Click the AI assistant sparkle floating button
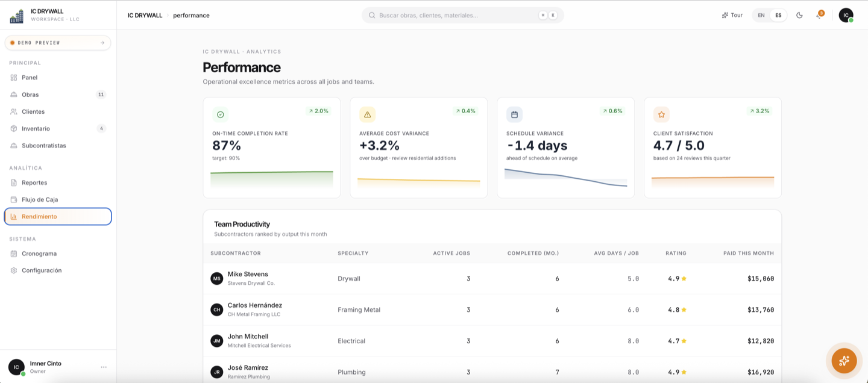Viewport: 868px width, 383px height. [844, 361]
